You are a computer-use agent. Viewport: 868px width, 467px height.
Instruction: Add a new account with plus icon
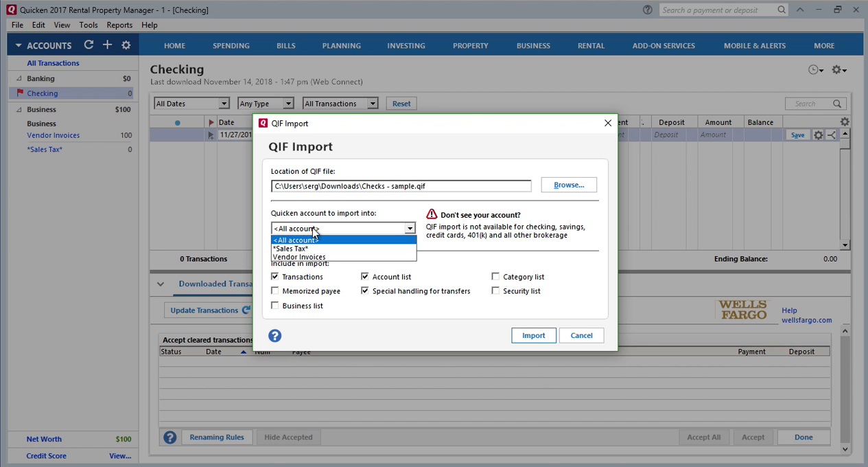[107, 45]
